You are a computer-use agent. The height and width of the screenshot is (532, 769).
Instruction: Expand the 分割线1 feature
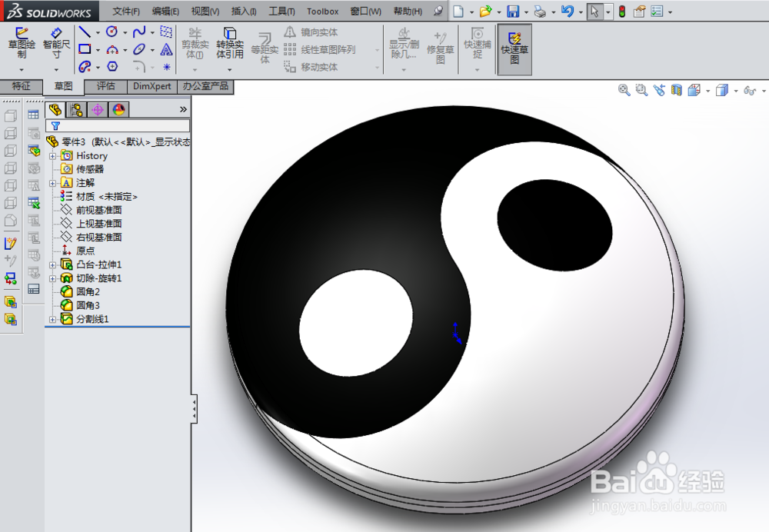53,319
